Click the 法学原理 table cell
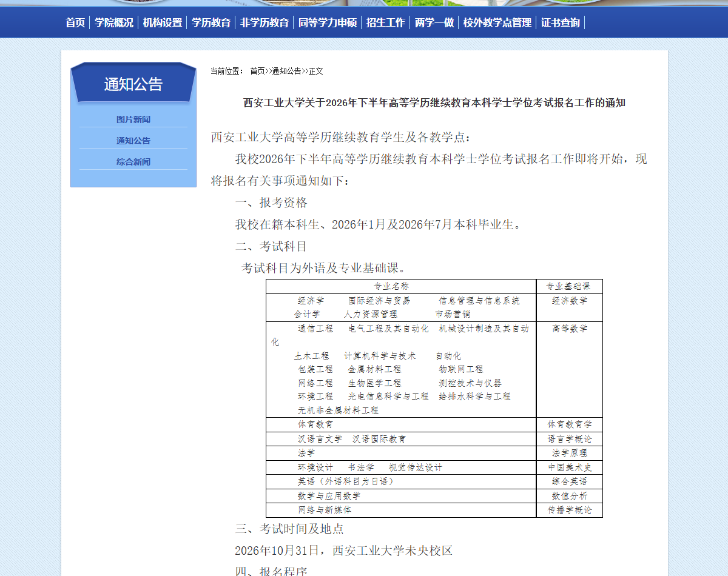728x576 pixels. (569, 453)
